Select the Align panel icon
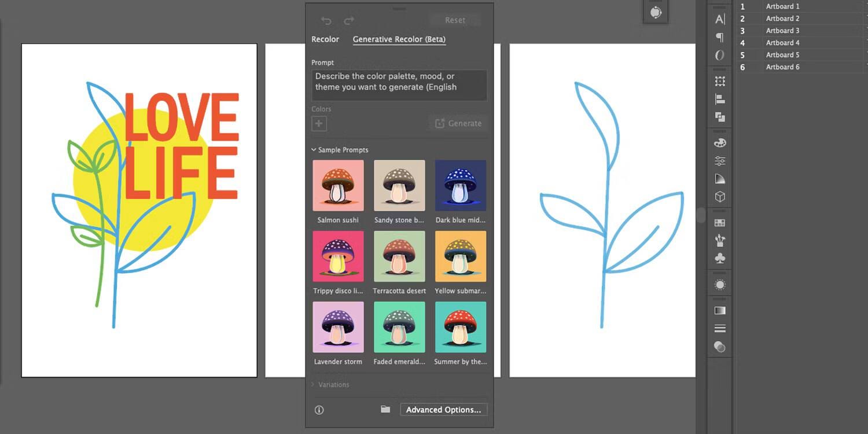The image size is (868, 434). (x=719, y=99)
